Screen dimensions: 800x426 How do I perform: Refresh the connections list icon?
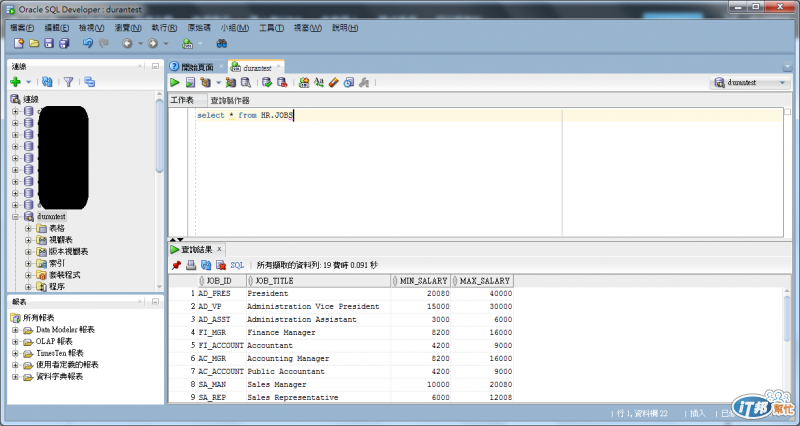pos(47,82)
